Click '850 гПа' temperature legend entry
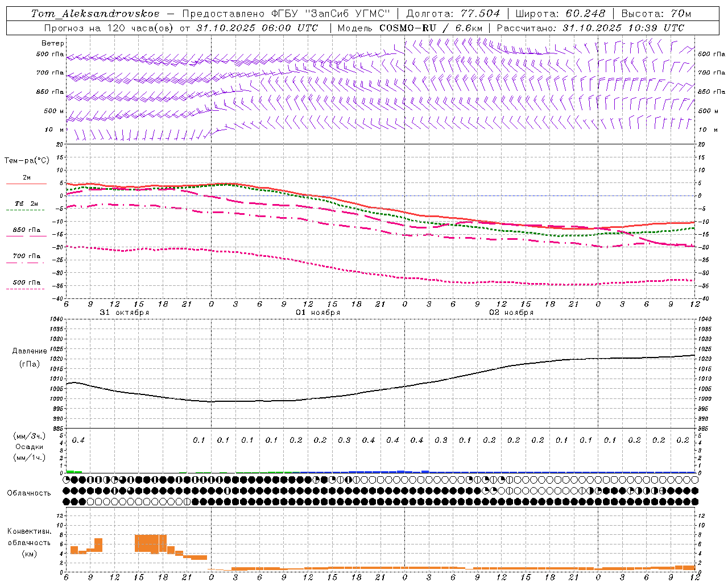728x582 pixels. point(26,230)
